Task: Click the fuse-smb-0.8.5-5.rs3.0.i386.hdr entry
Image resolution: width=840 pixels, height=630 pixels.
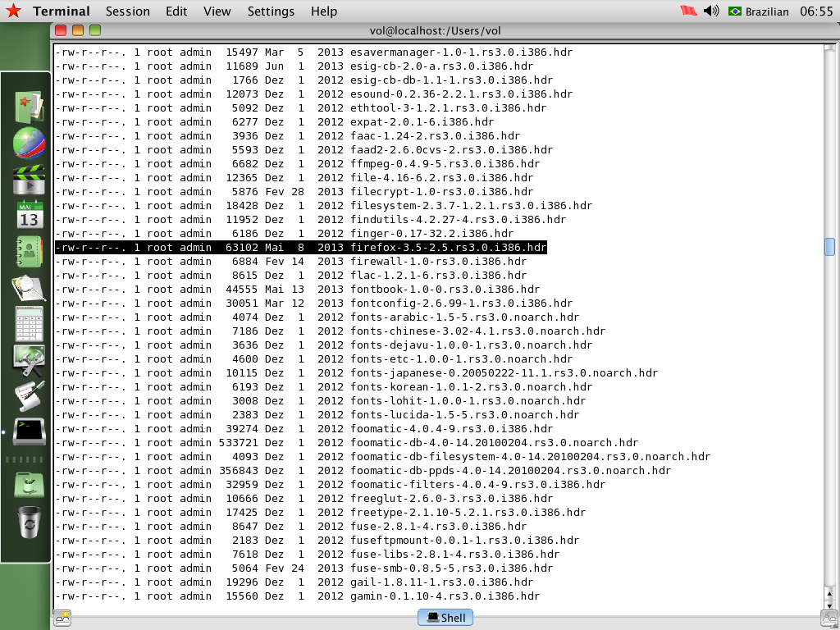Action: tap(304, 568)
